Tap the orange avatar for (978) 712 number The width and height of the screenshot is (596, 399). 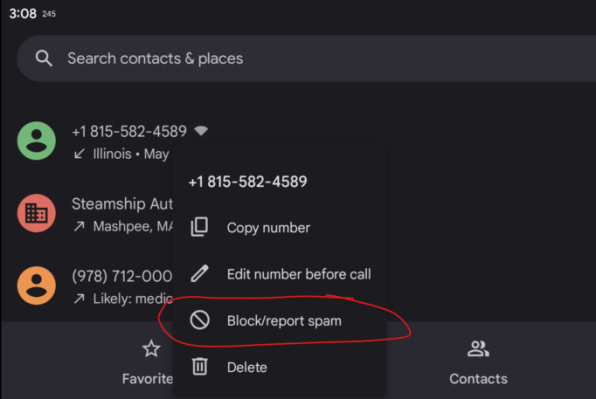[x=36, y=285]
